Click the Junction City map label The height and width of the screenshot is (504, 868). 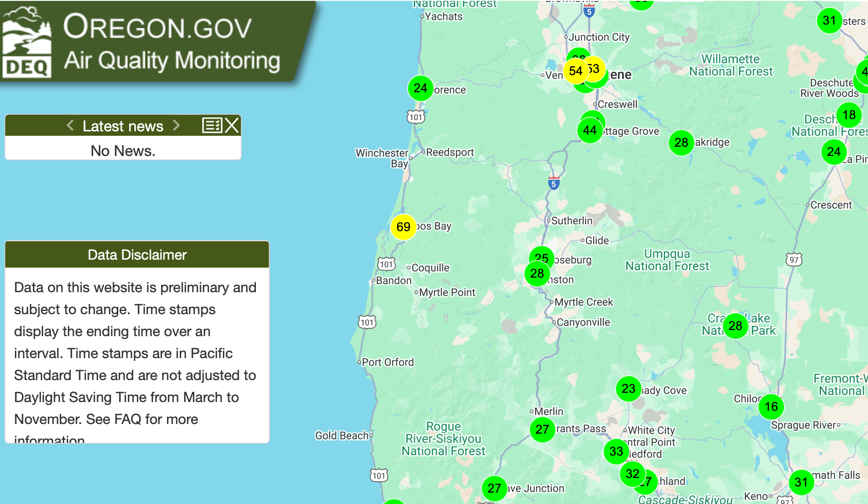(599, 37)
